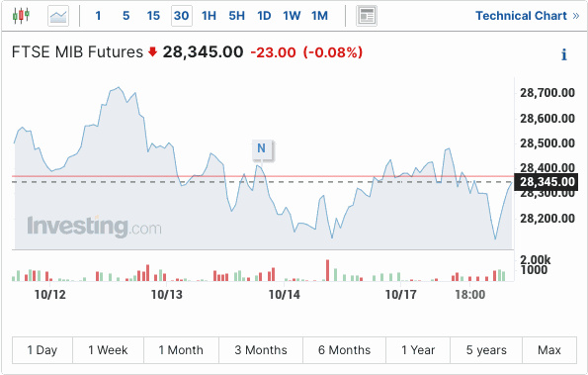Click the 10/12 date label
The width and height of the screenshot is (588, 375).
(x=49, y=294)
